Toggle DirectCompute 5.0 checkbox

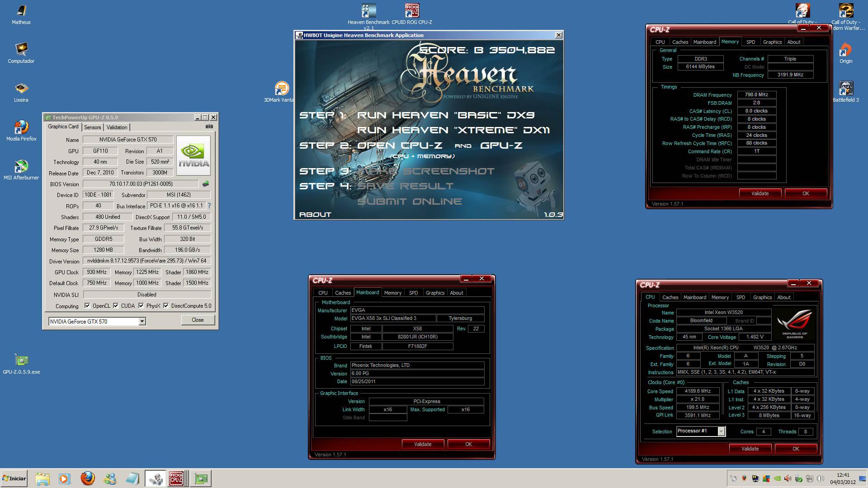[166, 306]
